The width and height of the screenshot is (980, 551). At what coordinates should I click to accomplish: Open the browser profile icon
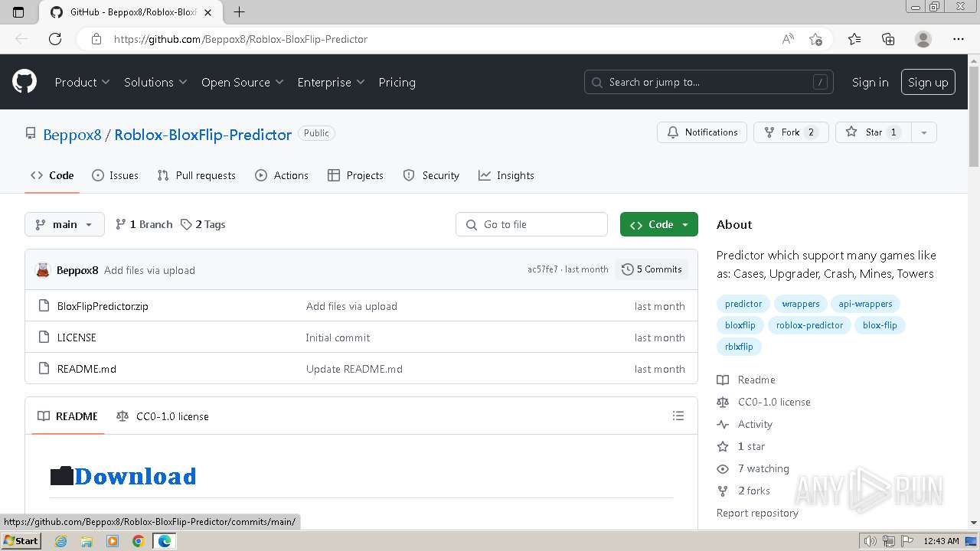tap(923, 39)
